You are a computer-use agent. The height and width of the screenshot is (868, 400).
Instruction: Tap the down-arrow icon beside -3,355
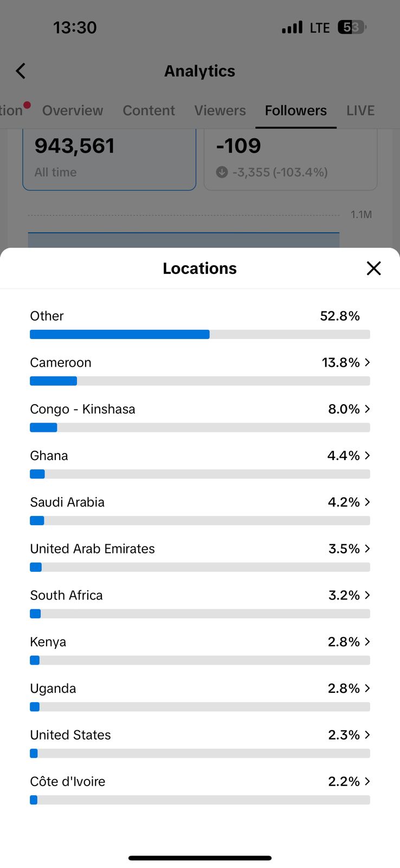pyautogui.click(x=222, y=173)
